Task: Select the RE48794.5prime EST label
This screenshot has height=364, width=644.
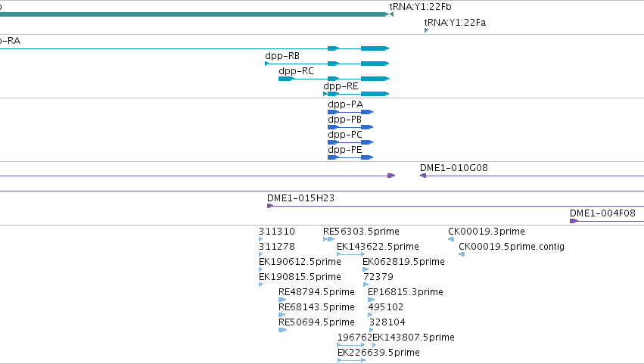Action: click(316, 292)
